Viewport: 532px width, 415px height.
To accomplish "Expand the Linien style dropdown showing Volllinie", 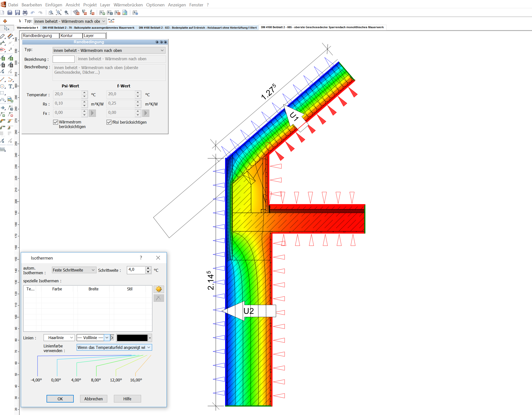I will tap(107, 338).
